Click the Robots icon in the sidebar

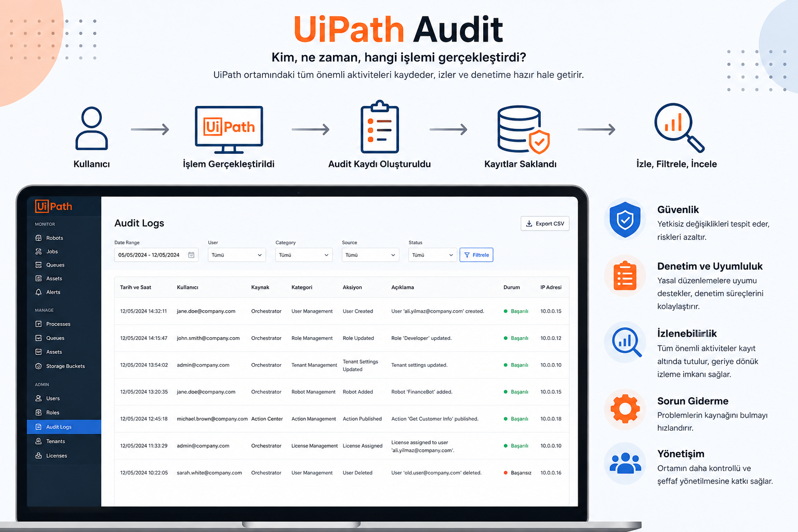(x=38, y=238)
